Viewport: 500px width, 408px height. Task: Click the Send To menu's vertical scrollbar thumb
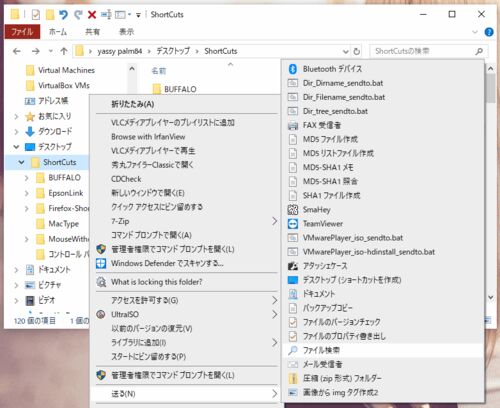click(491, 88)
